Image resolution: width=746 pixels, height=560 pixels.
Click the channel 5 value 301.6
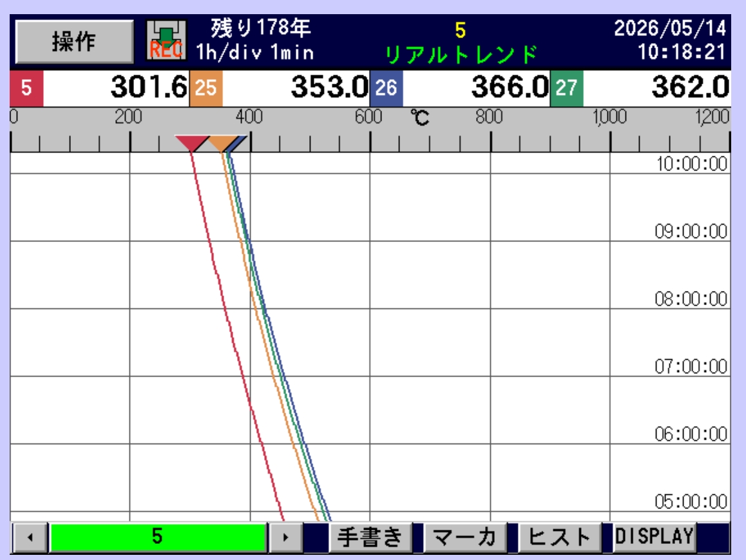pyautogui.click(x=149, y=88)
